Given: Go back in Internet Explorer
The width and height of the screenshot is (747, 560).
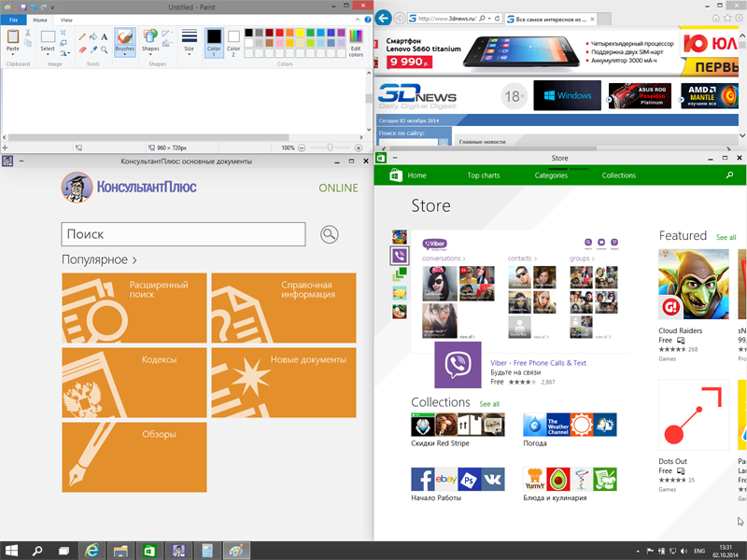Looking at the screenshot, I should tap(383, 18).
